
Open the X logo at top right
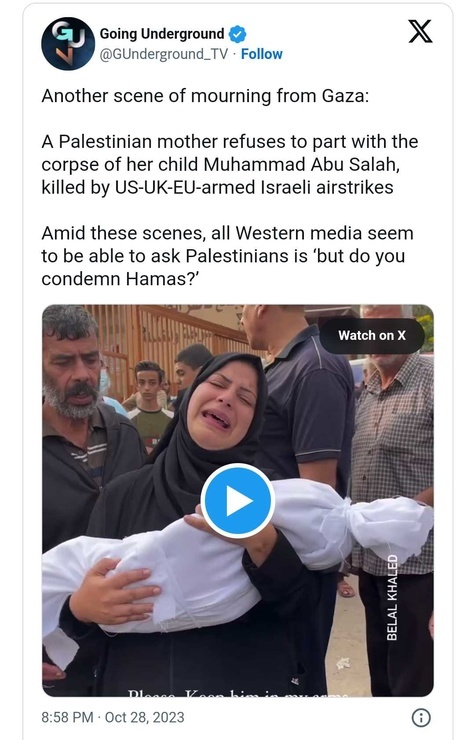point(420,32)
